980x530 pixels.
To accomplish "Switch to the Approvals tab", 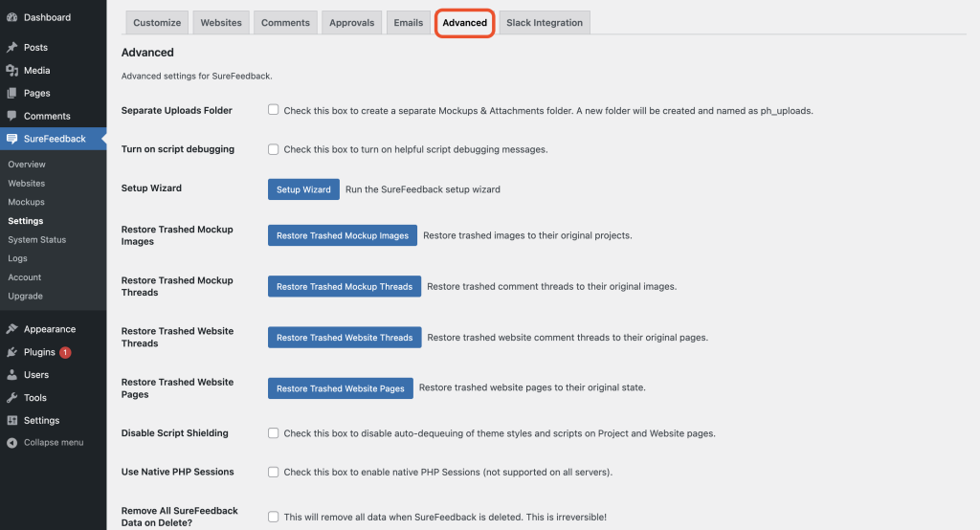I will [352, 23].
